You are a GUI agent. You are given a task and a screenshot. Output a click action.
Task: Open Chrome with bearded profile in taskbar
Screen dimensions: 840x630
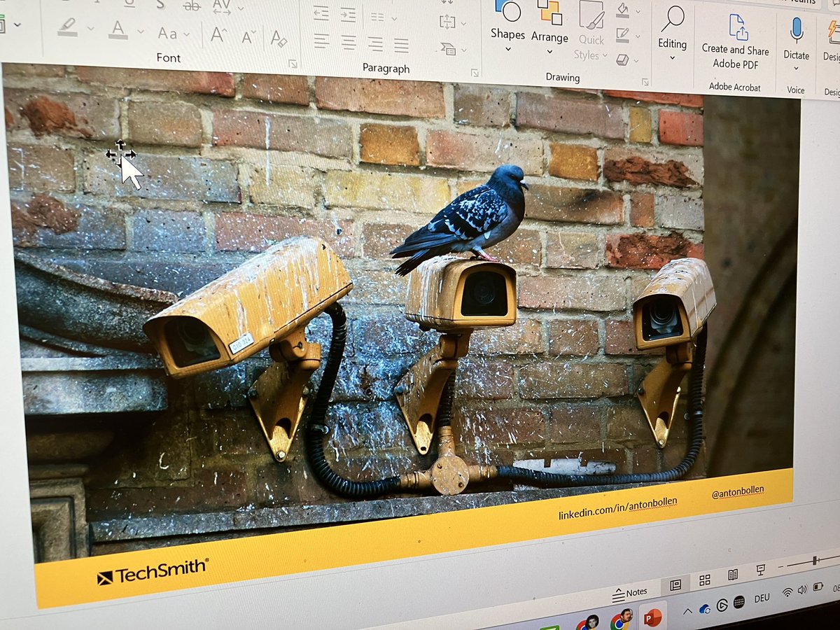[621, 619]
